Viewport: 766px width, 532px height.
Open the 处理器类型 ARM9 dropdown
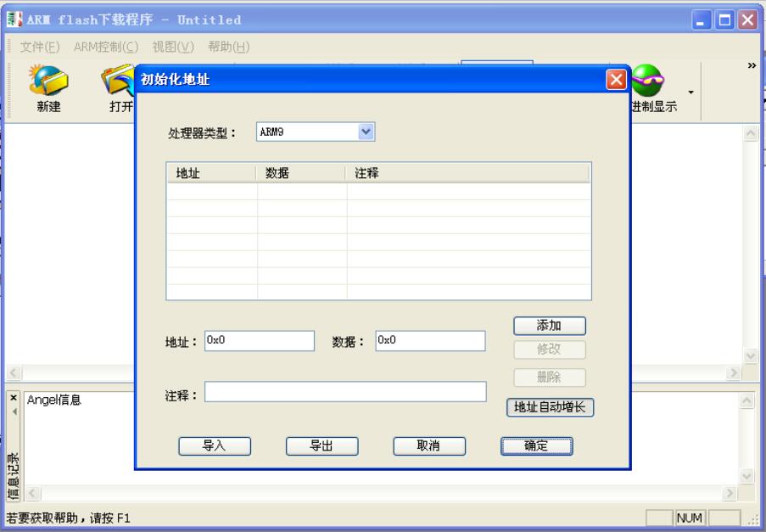click(366, 132)
